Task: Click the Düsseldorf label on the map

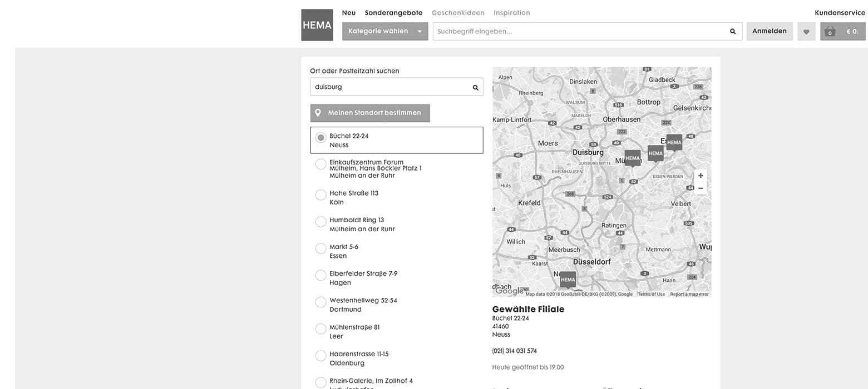Action: pos(592,262)
